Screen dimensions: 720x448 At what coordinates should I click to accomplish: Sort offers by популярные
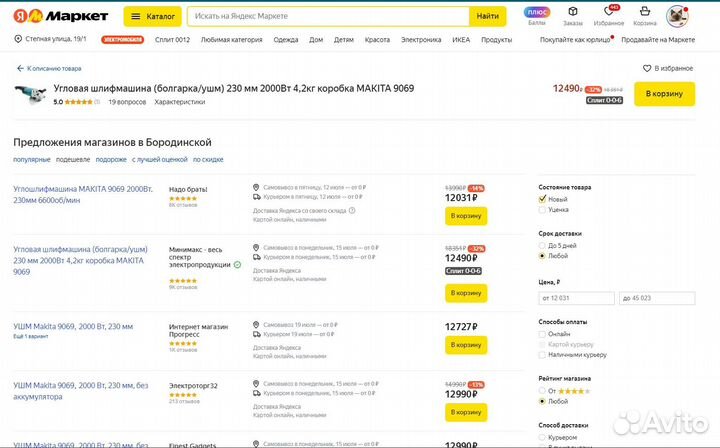(32, 159)
